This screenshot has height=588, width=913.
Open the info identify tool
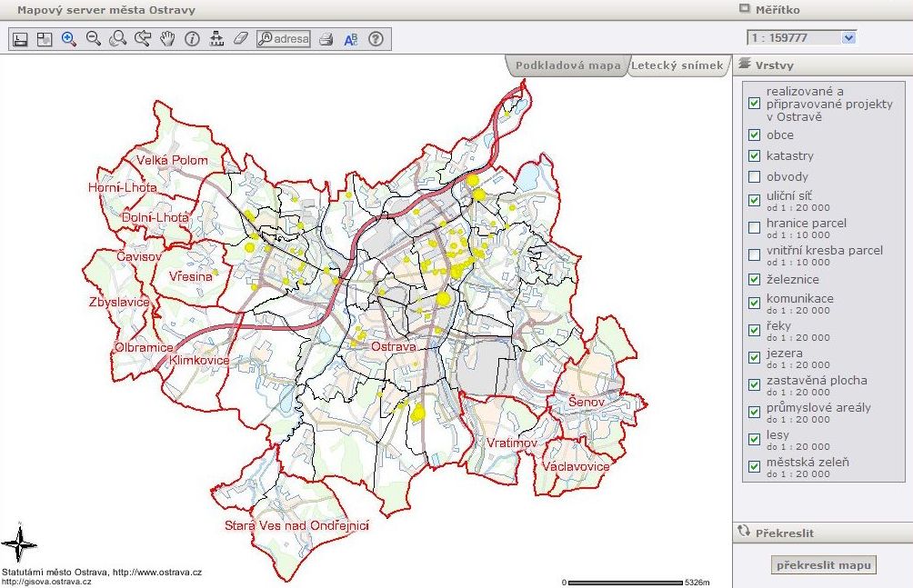click(x=193, y=38)
